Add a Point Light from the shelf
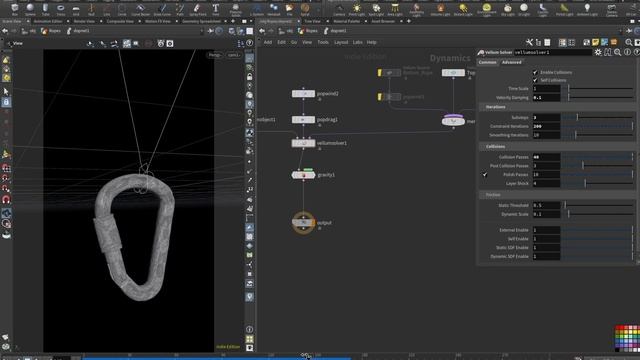Image resolution: width=640 pixels, height=360 pixels. tap(357, 9)
